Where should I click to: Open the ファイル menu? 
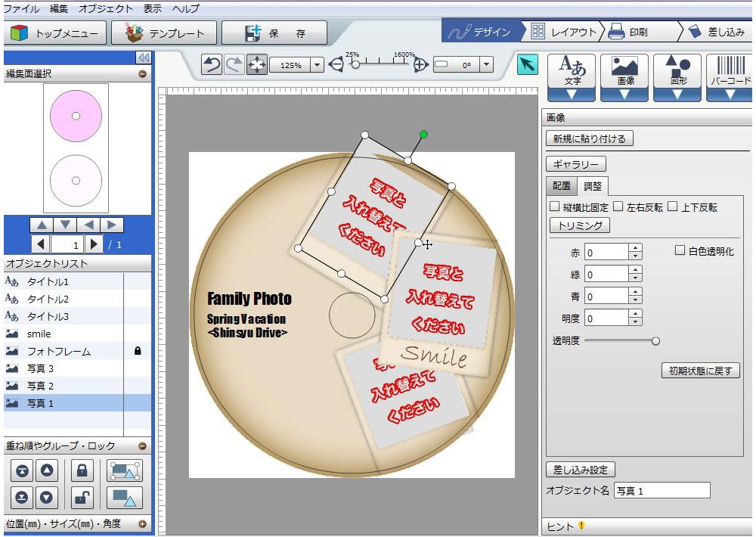click(x=22, y=9)
